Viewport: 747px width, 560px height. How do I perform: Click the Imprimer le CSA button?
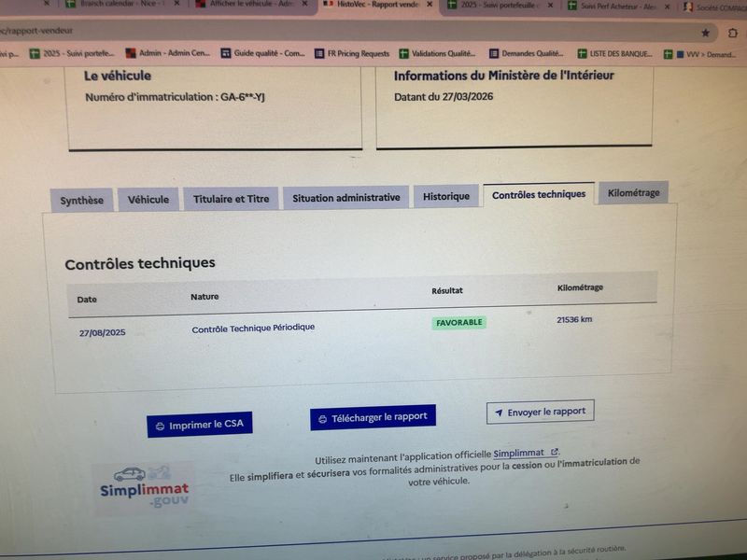pyautogui.click(x=200, y=425)
